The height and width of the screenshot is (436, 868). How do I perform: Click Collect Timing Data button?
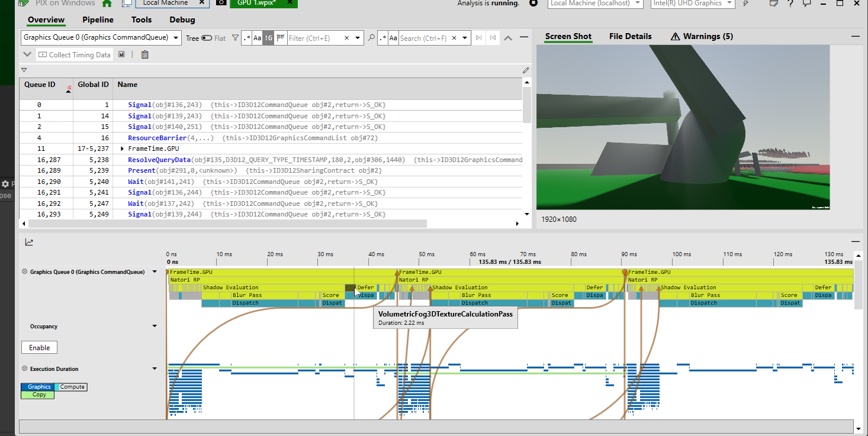(74, 54)
